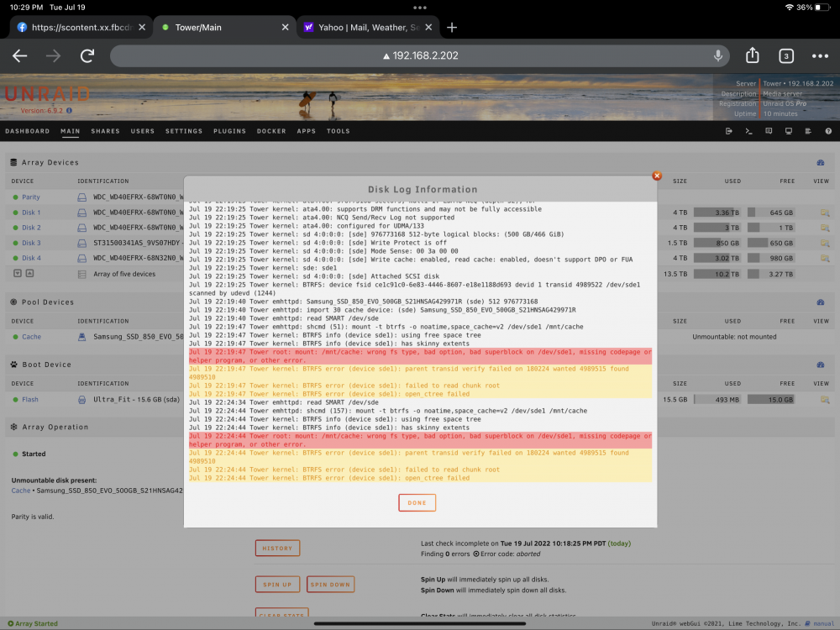Viewport: 840px width, 630px height.
Task: Open the browser three-dot menu
Action: pyautogui.click(x=820, y=55)
